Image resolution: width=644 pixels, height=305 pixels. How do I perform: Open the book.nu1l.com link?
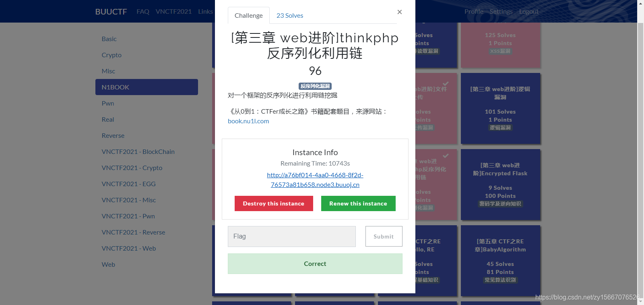coord(248,121)
